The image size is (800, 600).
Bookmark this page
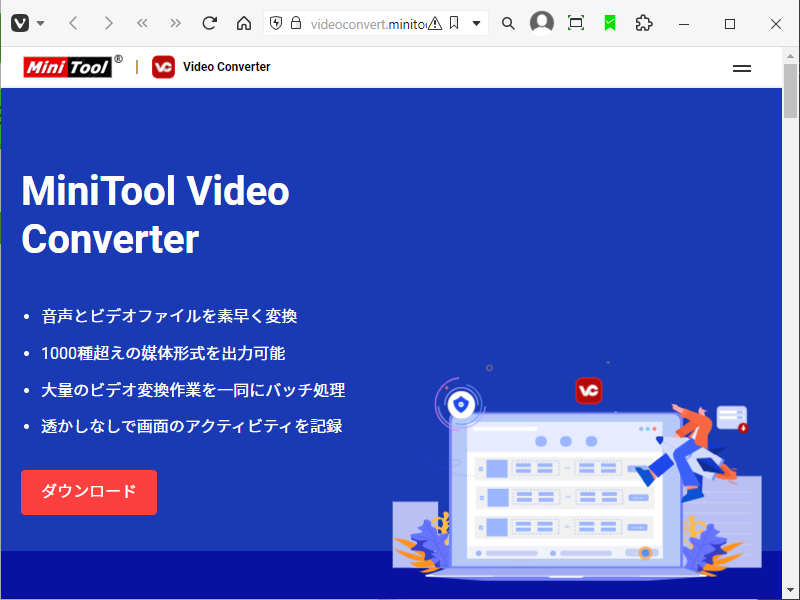(454, 23)
